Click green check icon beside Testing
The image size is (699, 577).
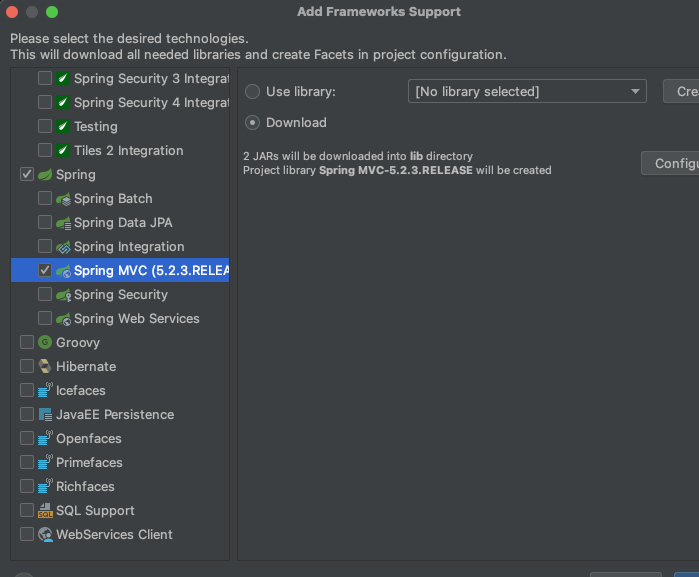click(x=63, y=127)
